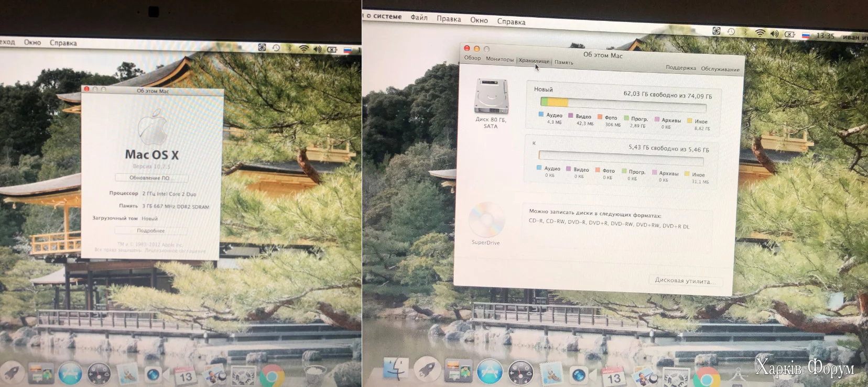This screenshot has height=387, width=868.
Task: Open the Справка menu in the right photo
Action: tap(511, 21)
